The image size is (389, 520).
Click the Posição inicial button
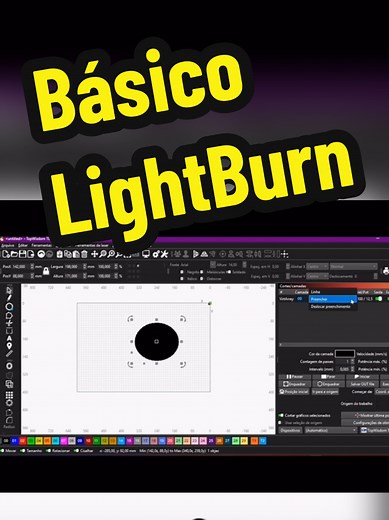294,392
